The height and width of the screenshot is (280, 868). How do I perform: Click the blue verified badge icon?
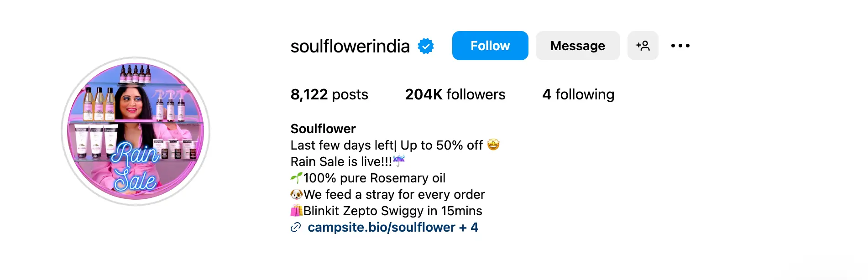point(426,46)
